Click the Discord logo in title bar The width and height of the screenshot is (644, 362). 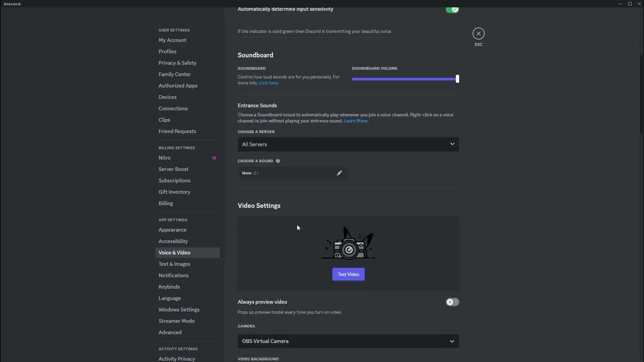point(12,4)
